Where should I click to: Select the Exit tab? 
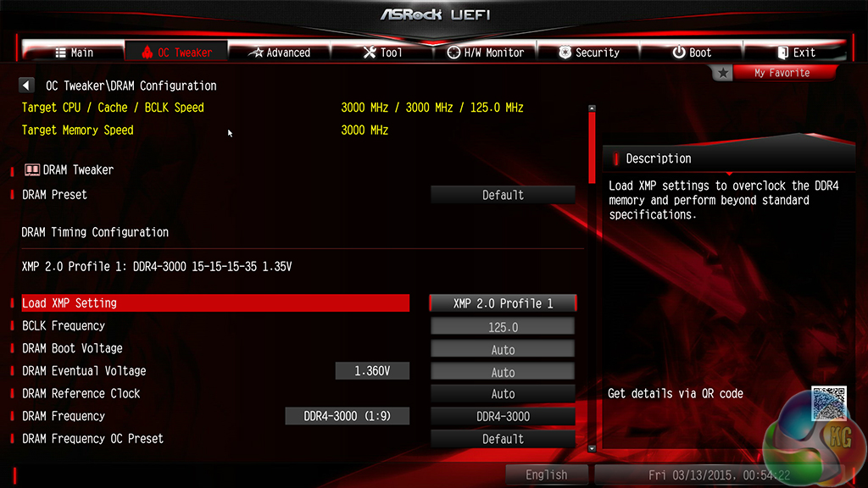796,53
